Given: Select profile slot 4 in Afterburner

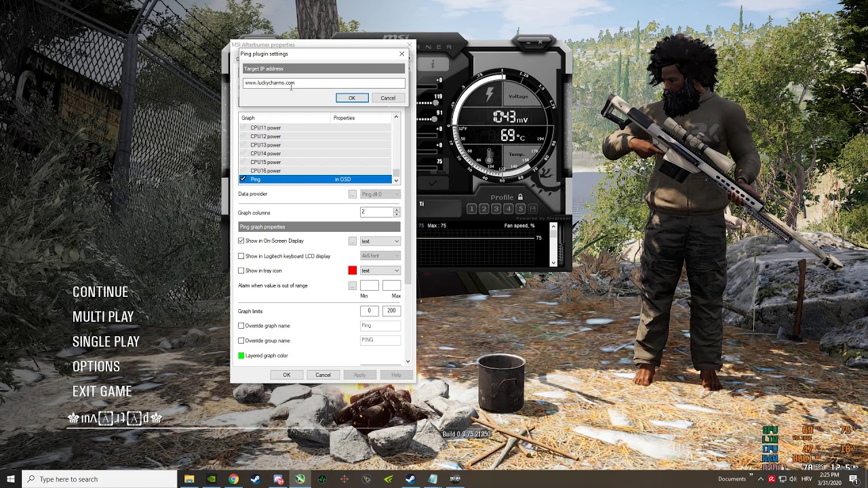Looking at the screenshot, I should 509,209.
